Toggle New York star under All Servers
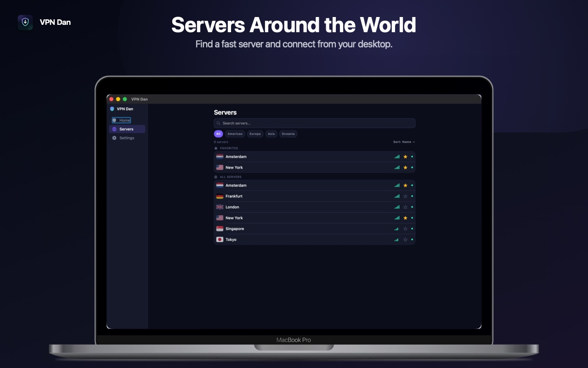 point(405,218)
